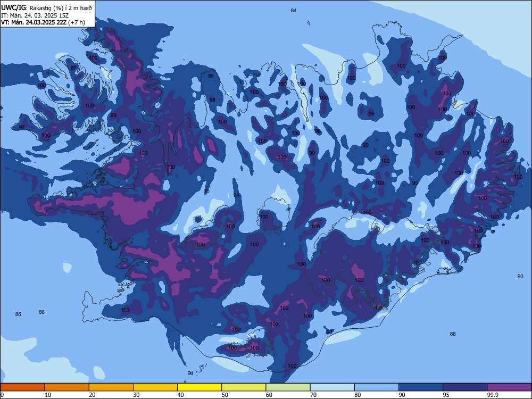Click the '50' legend tick label
Screen dimensions: 532x399
[x=225, y=395]
